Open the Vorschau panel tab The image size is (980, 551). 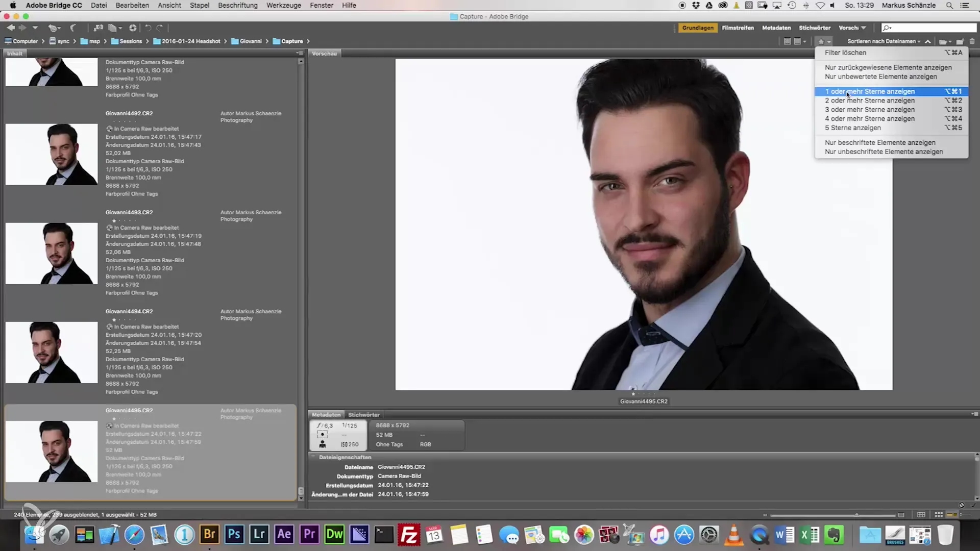325,54
